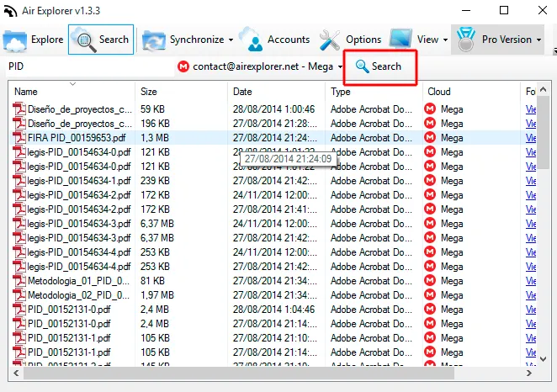Click the vertical scrollbar up arrow
This screenshot has width=557, height=392.
544,89
